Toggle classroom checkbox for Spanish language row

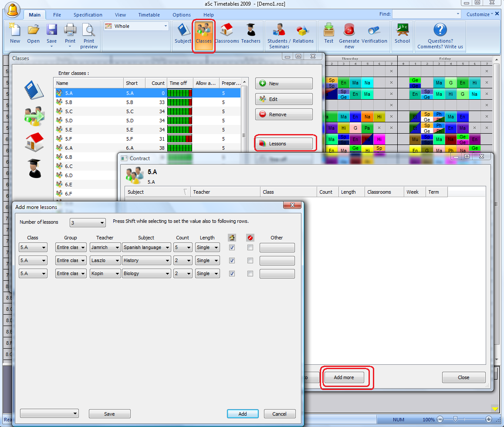tap(232, 247)
